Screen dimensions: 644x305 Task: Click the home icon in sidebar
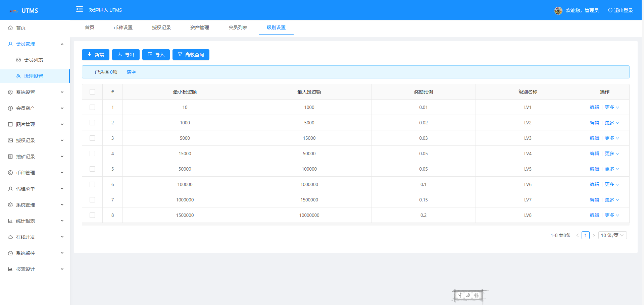click(10, 28)
